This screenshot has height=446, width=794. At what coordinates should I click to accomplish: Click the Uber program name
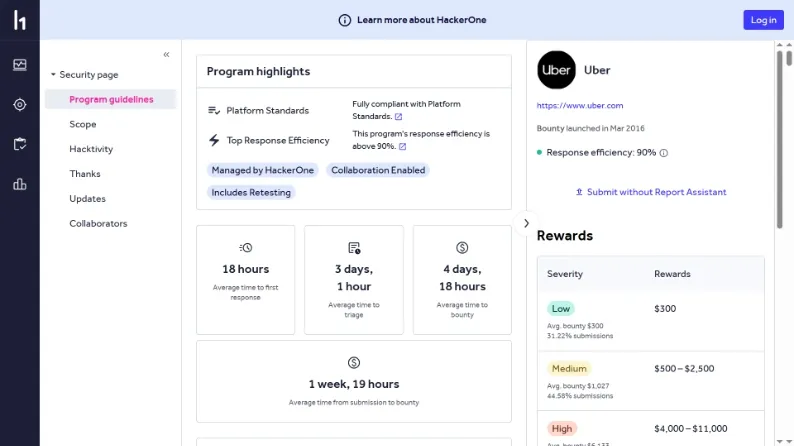(597, 70)
